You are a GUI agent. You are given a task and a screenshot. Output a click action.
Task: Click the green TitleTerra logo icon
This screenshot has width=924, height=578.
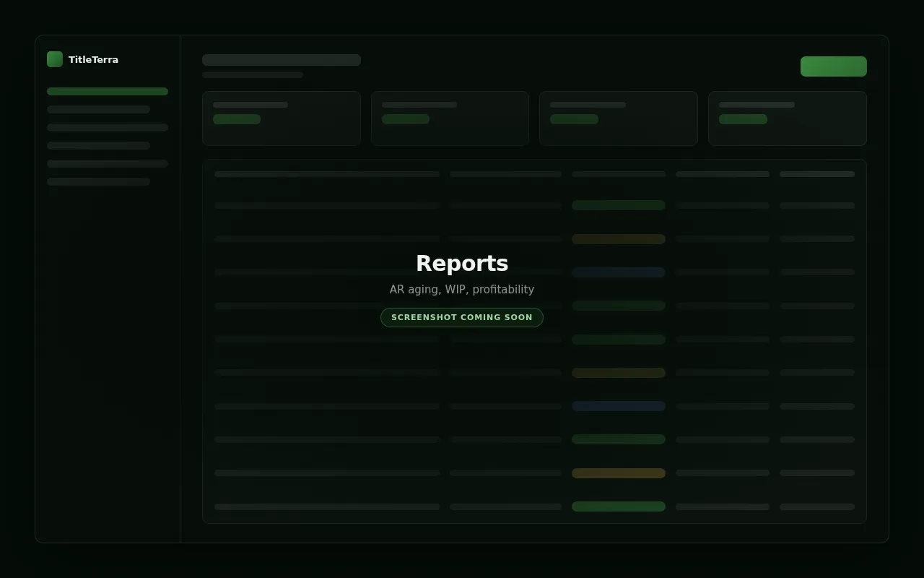pyautogui.click(x=55, y=59)
